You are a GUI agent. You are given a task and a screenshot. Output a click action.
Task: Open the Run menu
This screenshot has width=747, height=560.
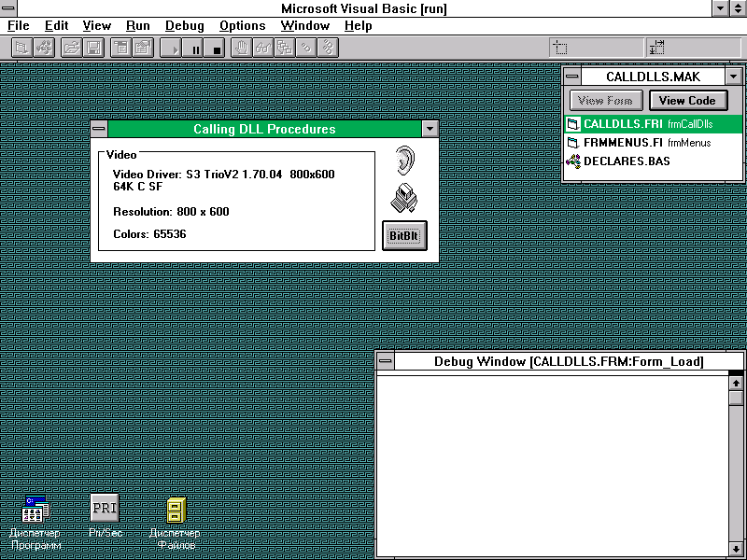coord(137,26)
